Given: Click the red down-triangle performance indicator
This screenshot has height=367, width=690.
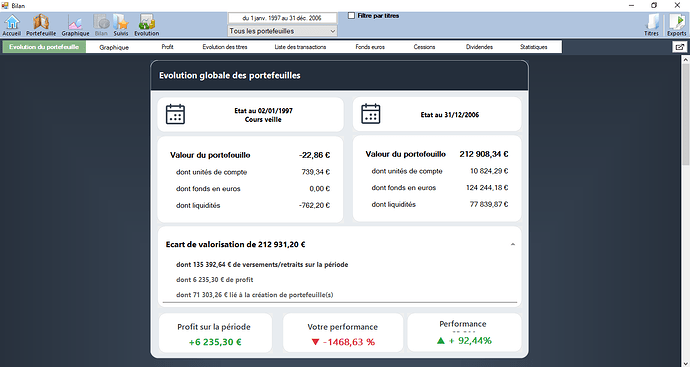Looking at the screenshot, I should click(x=315, y=342).
